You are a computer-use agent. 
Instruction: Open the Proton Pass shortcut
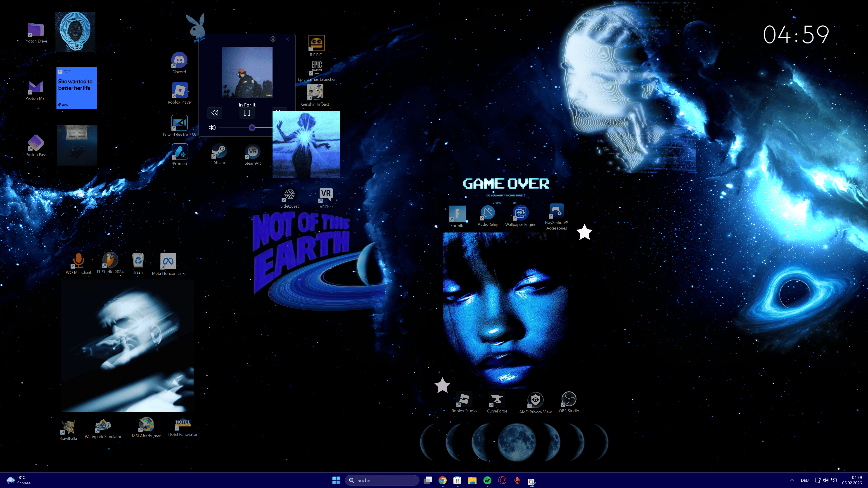(36, 146)
